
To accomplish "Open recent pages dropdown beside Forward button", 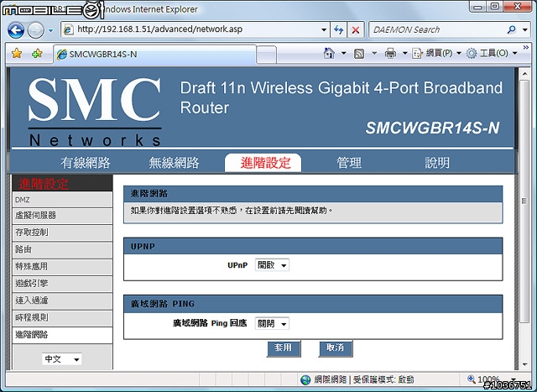I will pyautogui.click(x=50, y=30).
